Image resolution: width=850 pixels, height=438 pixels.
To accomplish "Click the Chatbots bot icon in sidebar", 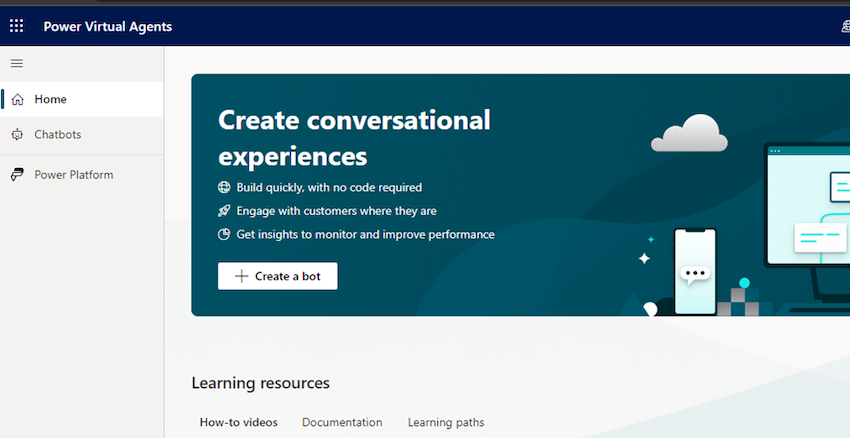I will coord(17,134).
